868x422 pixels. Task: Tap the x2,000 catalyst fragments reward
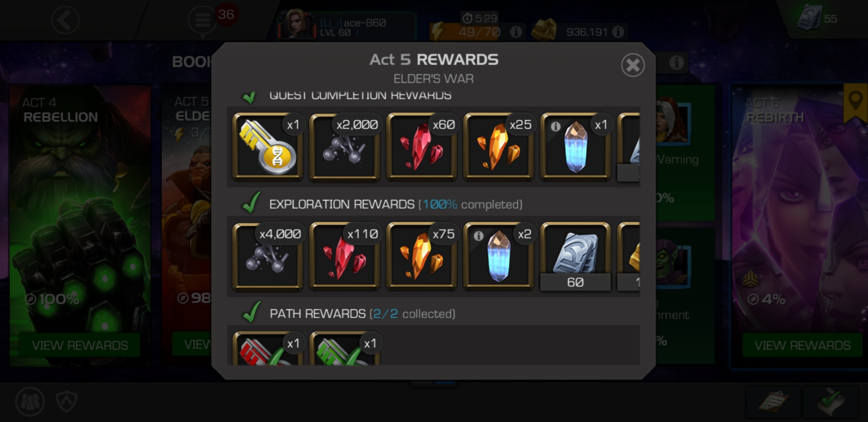pyautogui.click(x=344, y=147)
